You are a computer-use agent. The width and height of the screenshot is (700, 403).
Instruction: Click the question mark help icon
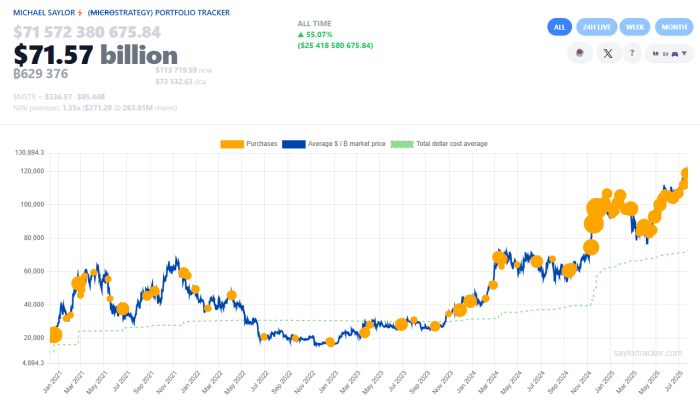click(632, 54)
